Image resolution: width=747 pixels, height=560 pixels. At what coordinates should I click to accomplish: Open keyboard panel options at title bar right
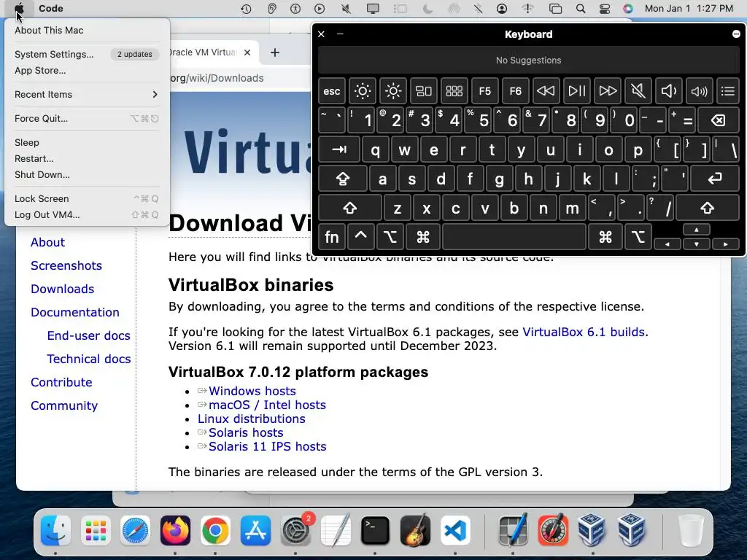point(736,34)
